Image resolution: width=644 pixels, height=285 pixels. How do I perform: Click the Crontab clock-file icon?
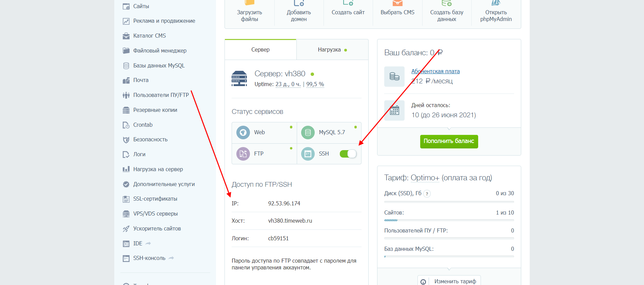coord(126,125)
